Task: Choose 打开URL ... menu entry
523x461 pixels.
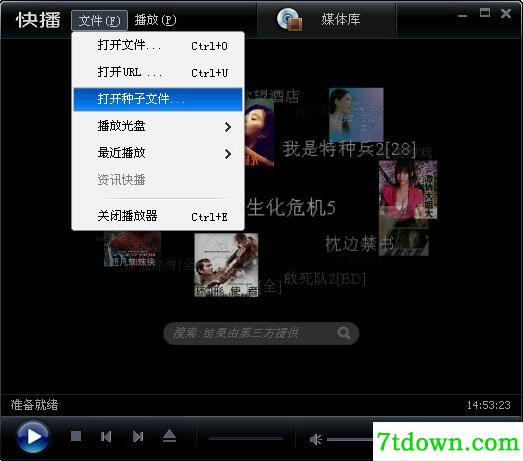Action: 158,72
